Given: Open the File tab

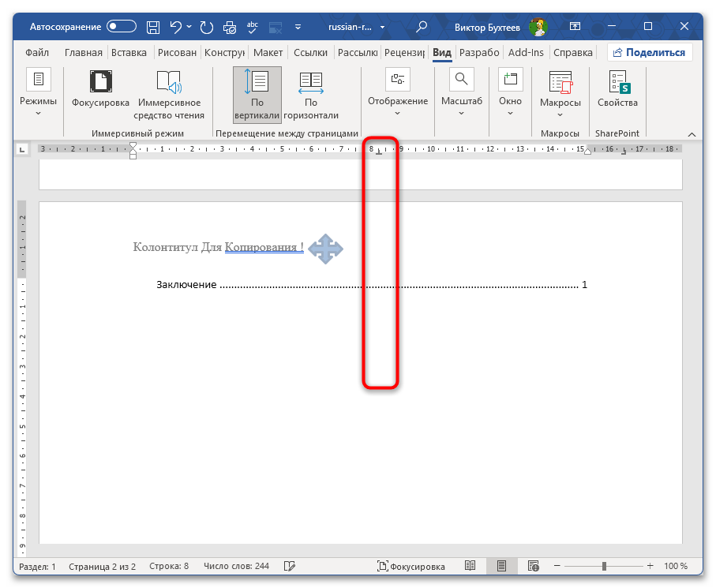Looking at the screenshot, I should [x=37, y=53].
